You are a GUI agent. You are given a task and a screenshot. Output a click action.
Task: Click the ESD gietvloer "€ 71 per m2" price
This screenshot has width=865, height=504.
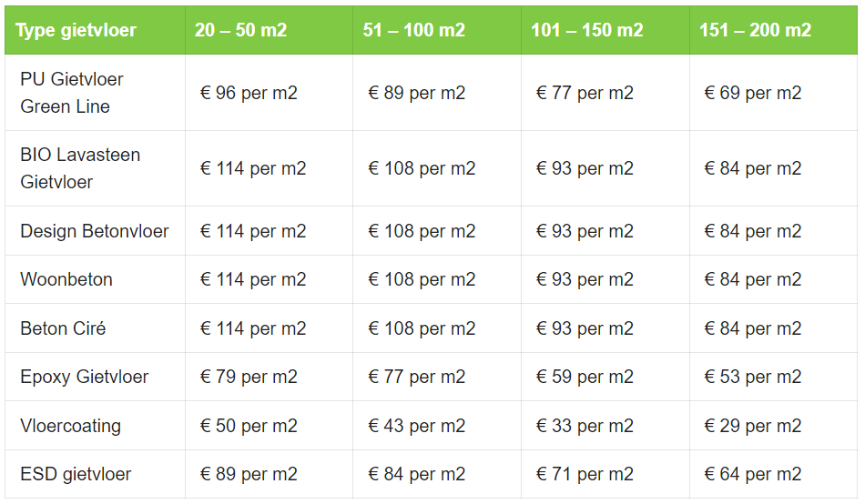point(585,474)
